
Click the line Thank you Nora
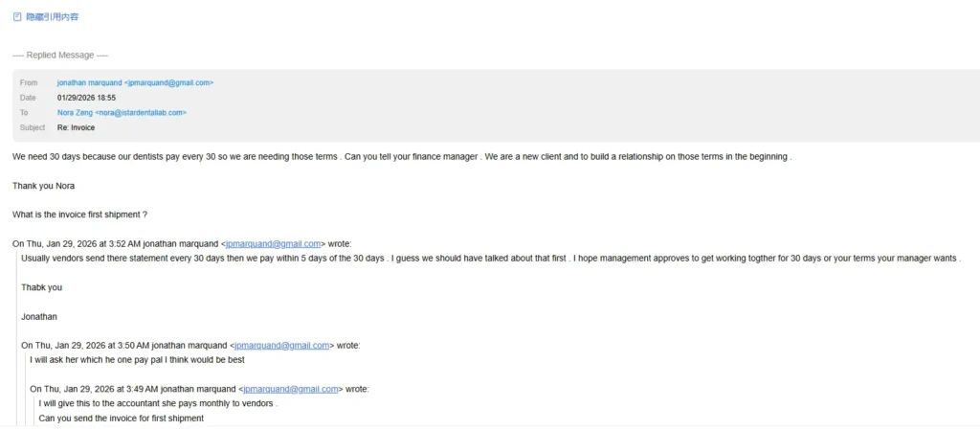[x=43, y=186]
